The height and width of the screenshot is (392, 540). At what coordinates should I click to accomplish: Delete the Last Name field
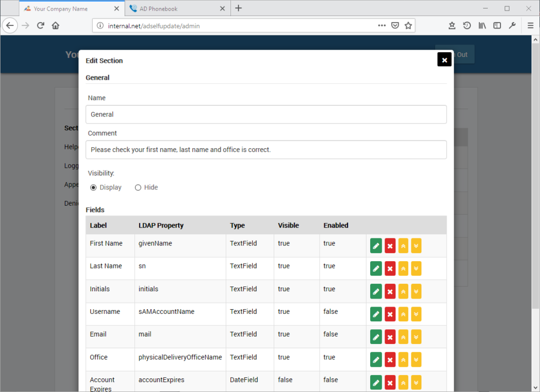390,269
